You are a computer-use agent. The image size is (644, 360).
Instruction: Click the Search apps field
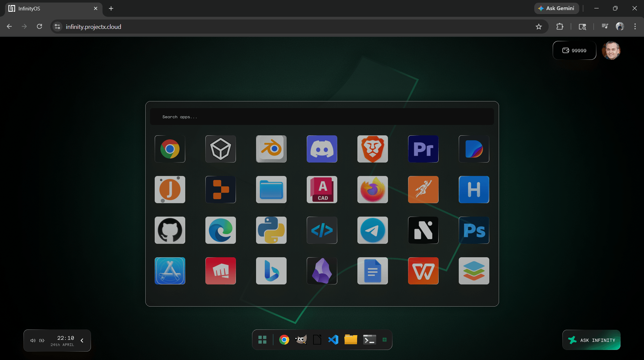tap(322, 117)
